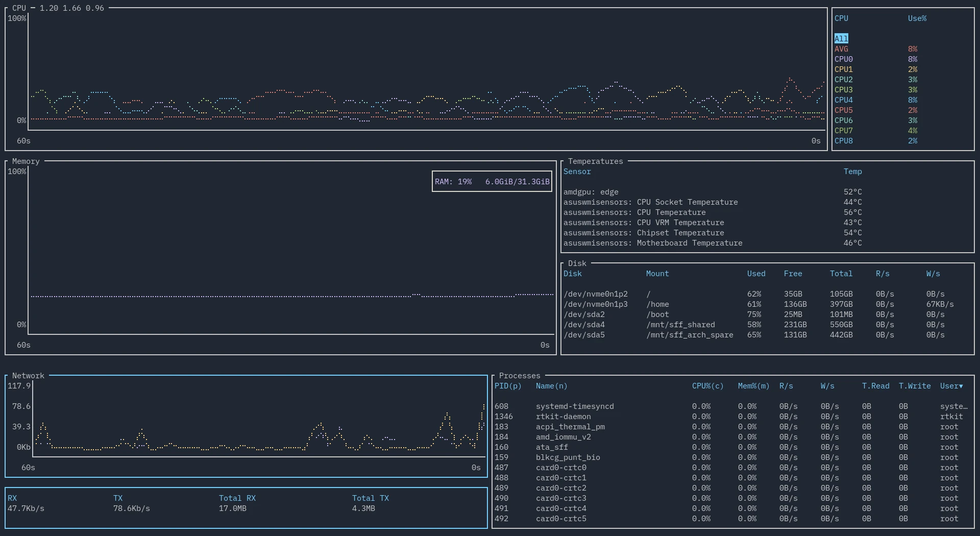Select the /dev/nvme0n1p3 /home disk row
This screenshot has width=980, height=536.
coord(596,304)
